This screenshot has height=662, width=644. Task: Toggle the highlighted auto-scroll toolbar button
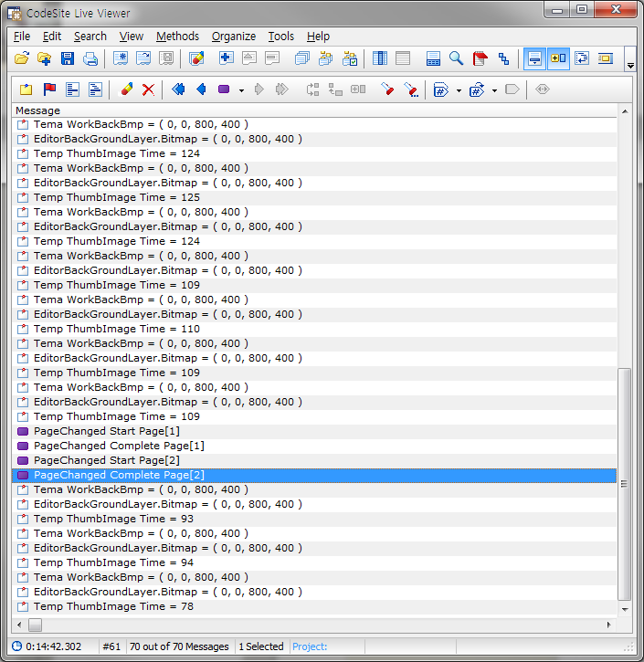[x=535, y=59]
